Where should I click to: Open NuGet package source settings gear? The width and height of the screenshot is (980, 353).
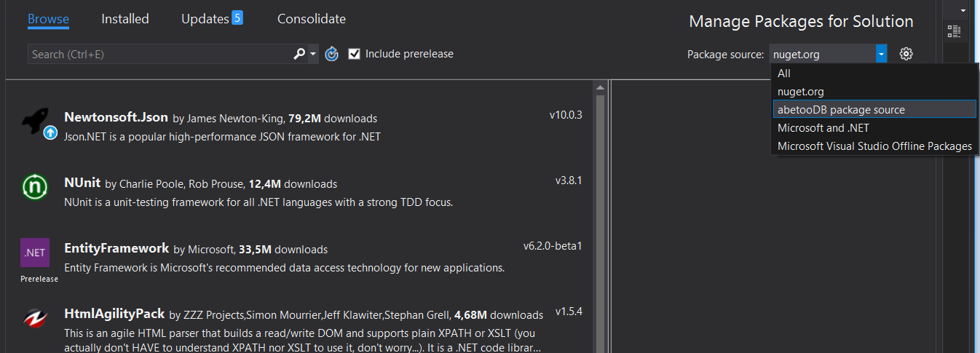click(x=906, y=54)
